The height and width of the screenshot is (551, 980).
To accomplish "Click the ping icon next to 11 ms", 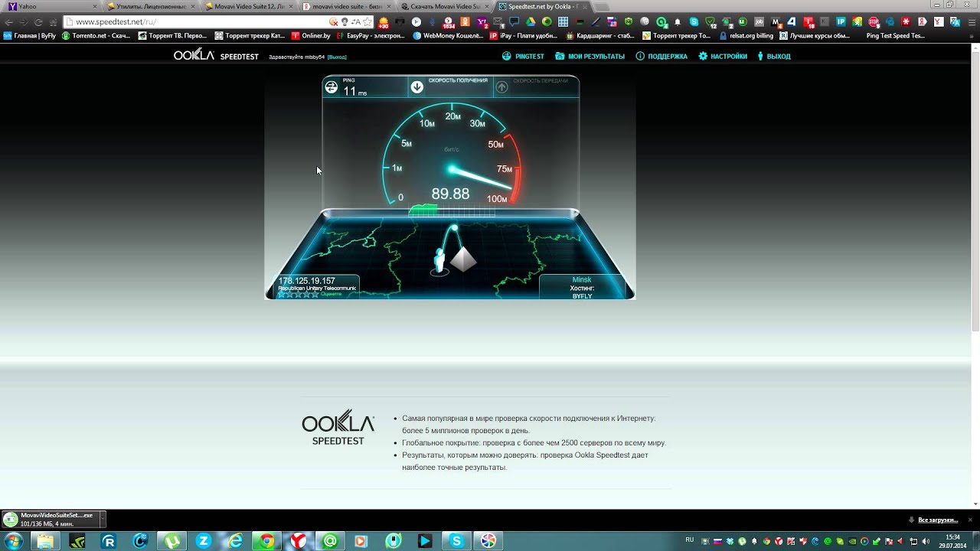I will [x=332, y=86].
